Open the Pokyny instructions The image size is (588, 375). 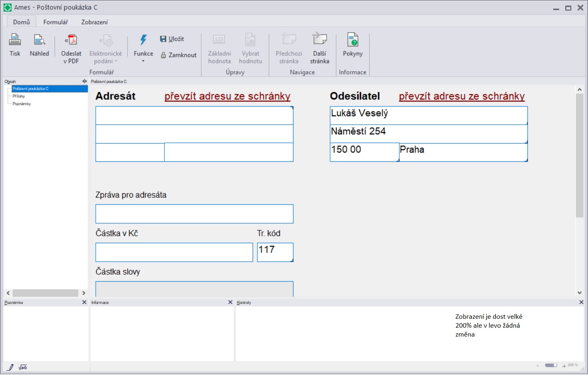click(353, 45)
